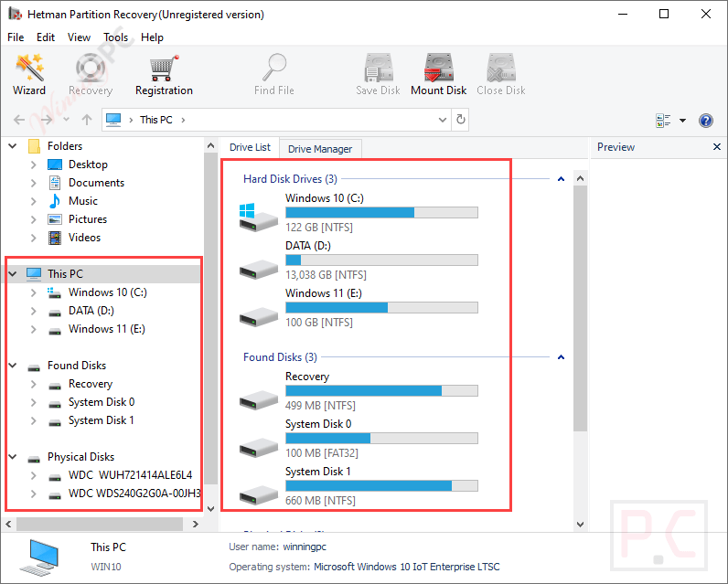Click the Videos film icon in tree
This screenshot has height=584, width=728.
coord(55,238)
